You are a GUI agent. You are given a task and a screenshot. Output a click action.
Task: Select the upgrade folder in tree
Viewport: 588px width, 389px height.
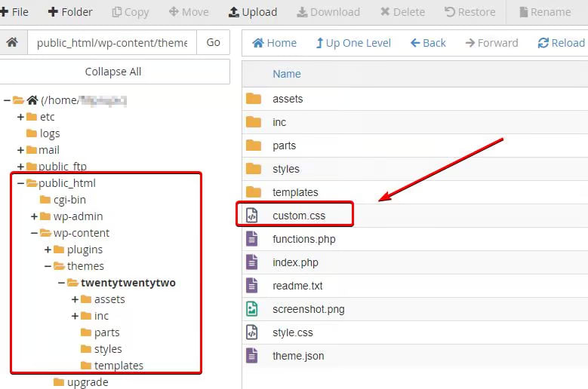pos(88,382)
